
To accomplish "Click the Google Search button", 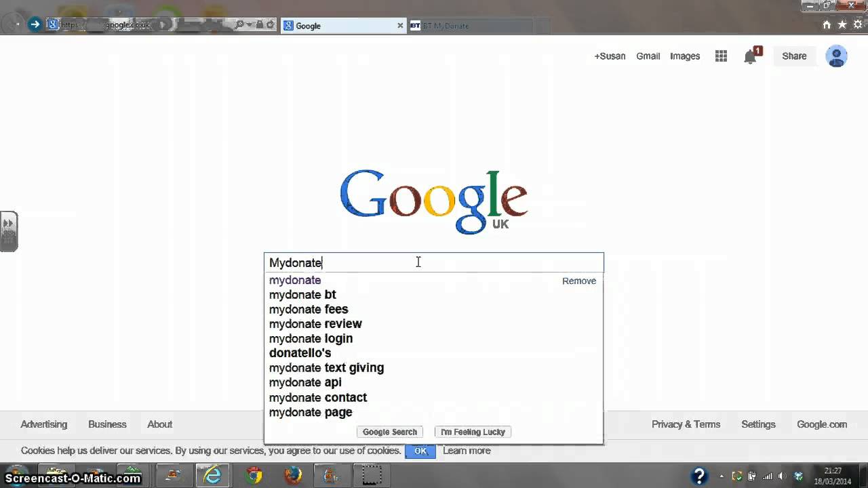I will pyautogui.click(x=390, y=432).
